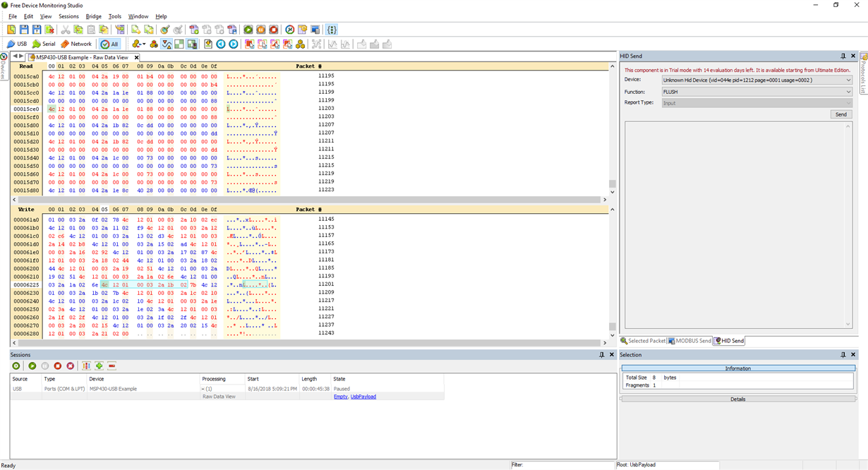Open the Device dropdown in HID Send
The image size is (868, 470).
pyautogui.click(x=849, y=80)
